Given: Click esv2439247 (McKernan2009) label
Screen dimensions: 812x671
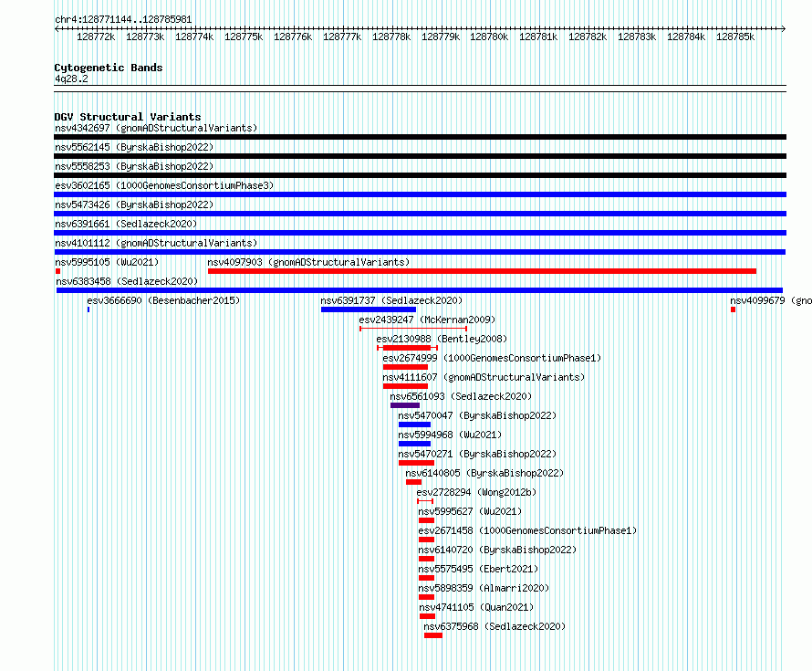Looking at the screenshot, I should click(x=427, y=320).
